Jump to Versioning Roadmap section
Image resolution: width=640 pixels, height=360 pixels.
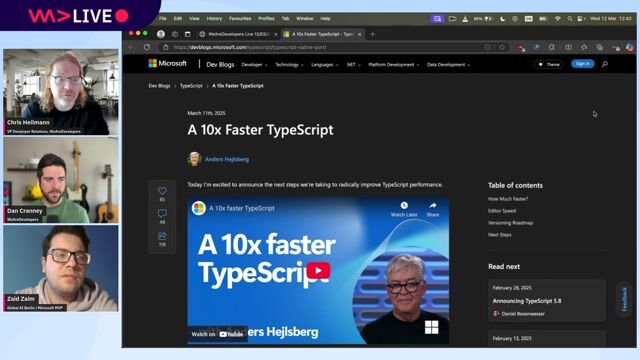(511, 223)
